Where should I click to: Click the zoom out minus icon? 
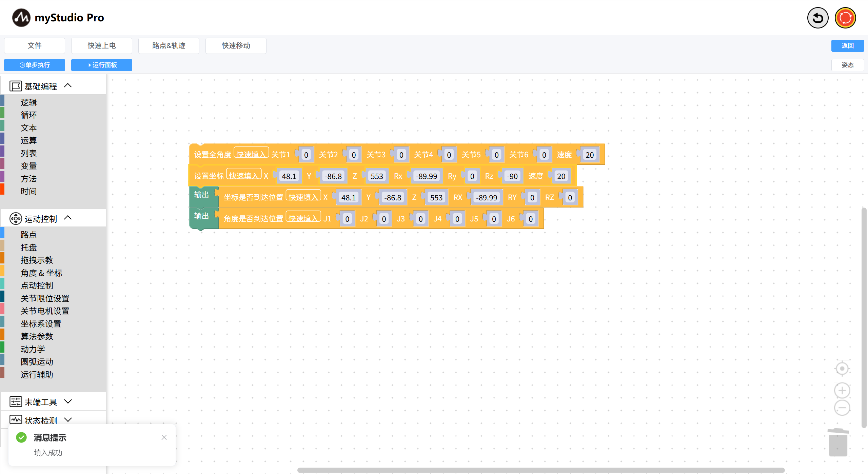pos(842,408)
